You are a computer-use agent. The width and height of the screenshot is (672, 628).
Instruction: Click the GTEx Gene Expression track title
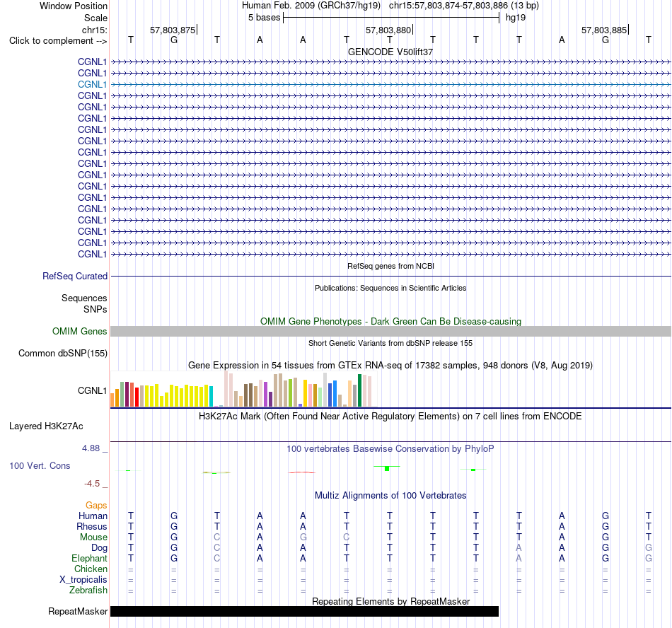coord(390,366)
